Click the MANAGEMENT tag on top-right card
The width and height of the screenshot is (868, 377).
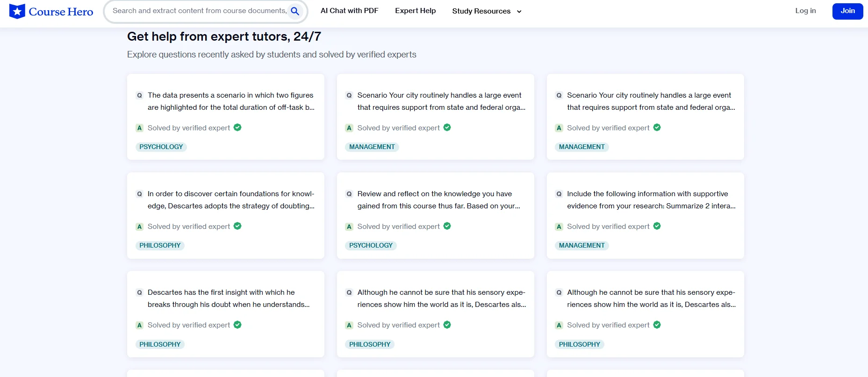tap(581, 147)
